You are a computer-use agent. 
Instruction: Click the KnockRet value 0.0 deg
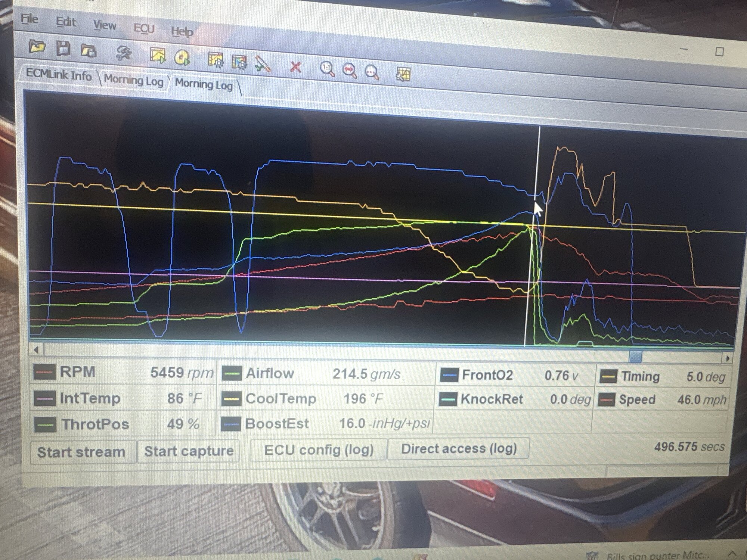click(570, 400)
